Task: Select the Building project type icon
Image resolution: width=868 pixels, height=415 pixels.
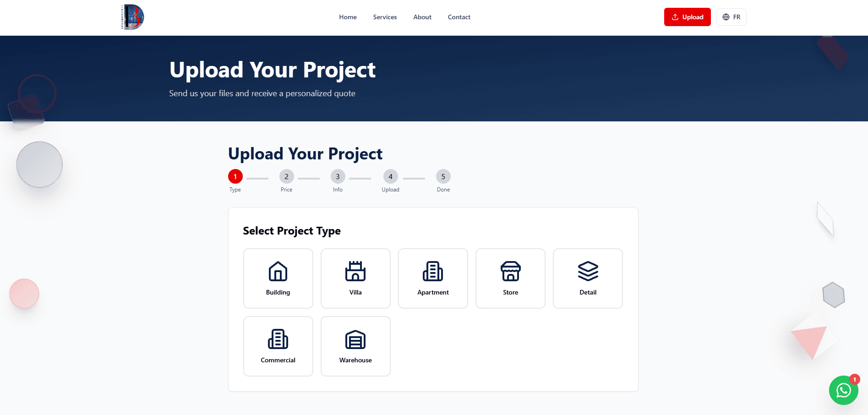Action: pyautogui.click(x=278, y=272)
